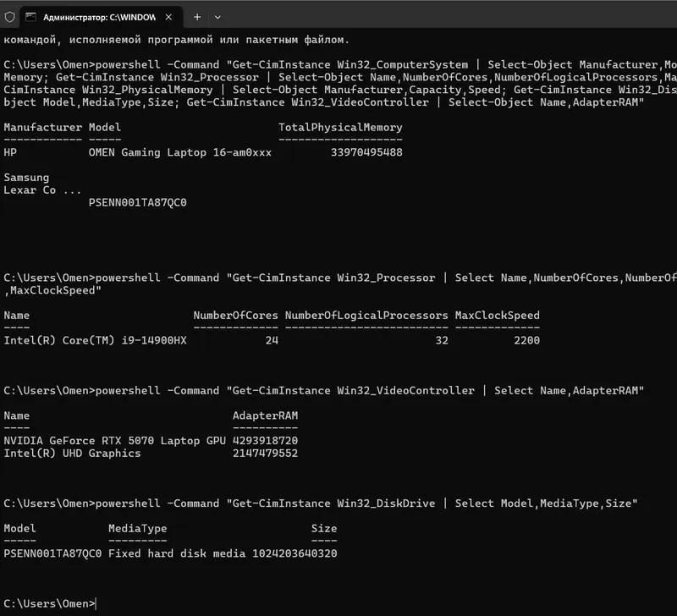This screenshot has width=677, height=616.
Task: Click the administrator shield icon
Action: (9, 17)
